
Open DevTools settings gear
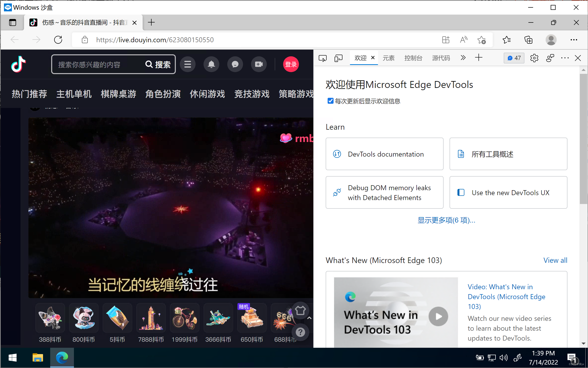pyautogui.click(x=534, y=58)
